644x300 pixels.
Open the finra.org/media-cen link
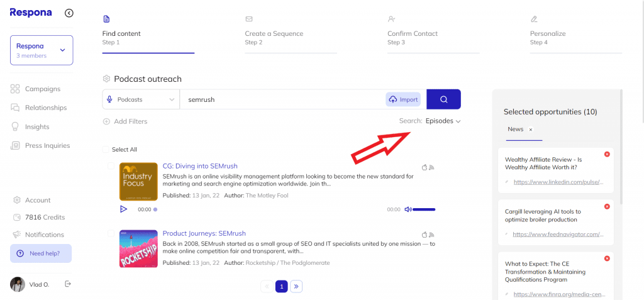[x=558, y=294]
